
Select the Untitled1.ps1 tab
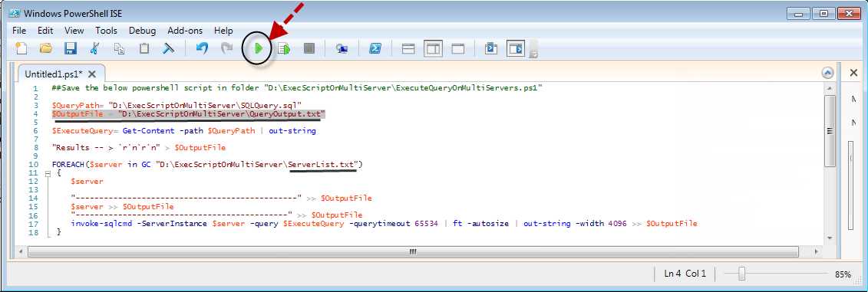(54, 74)
